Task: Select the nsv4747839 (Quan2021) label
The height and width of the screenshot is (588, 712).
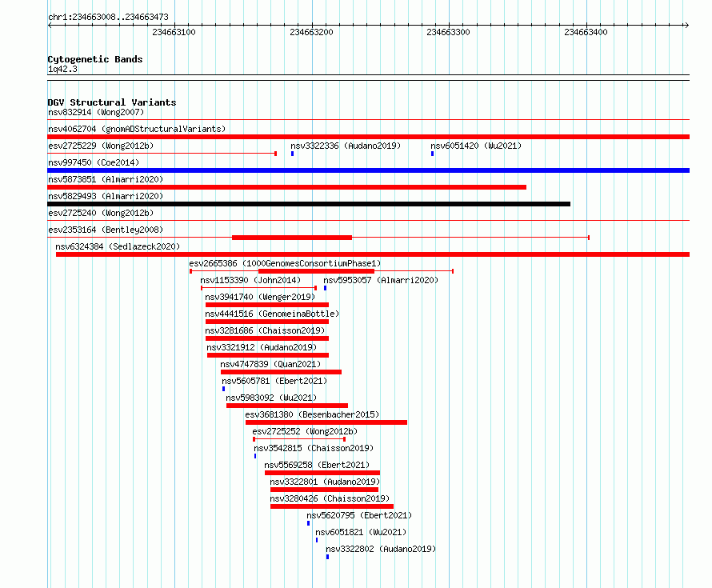Action: pyautogui.click(x=270, y=364)
